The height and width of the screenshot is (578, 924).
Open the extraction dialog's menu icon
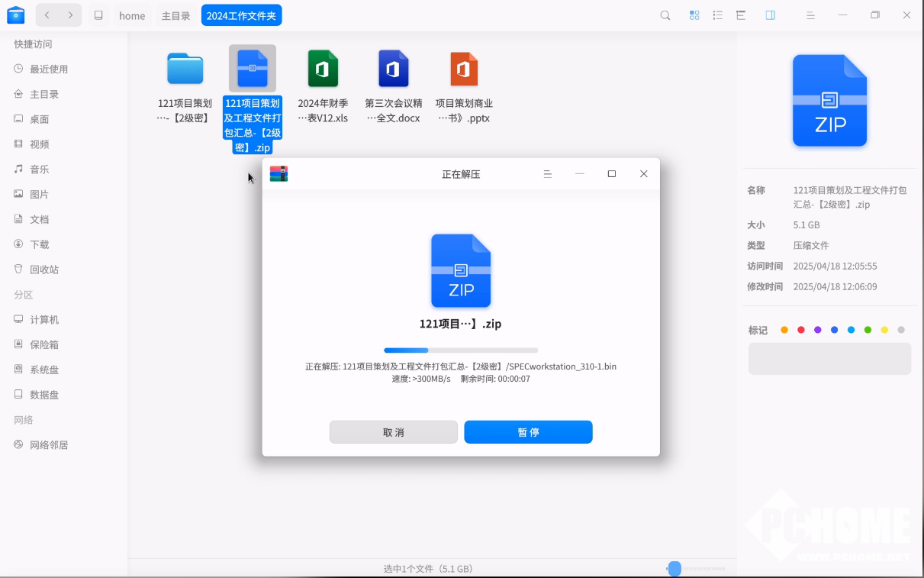tap(547, 174)
